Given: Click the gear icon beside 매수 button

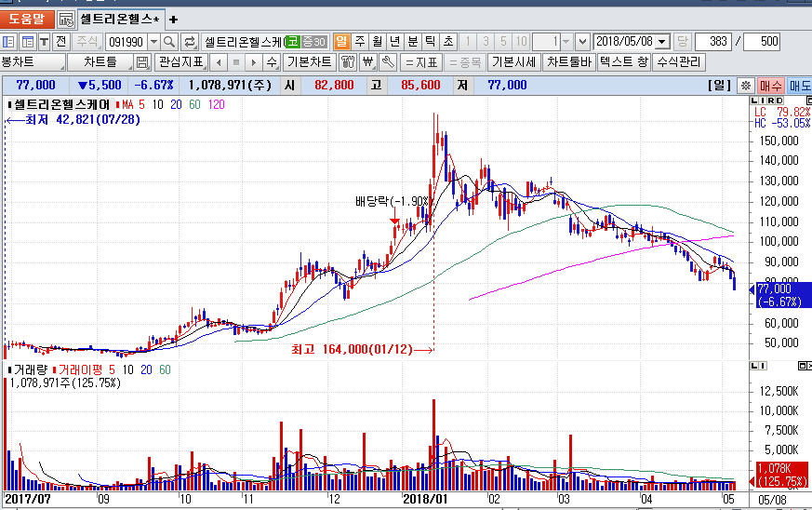Looking at the screenshot, I should (x=745, y=85).
